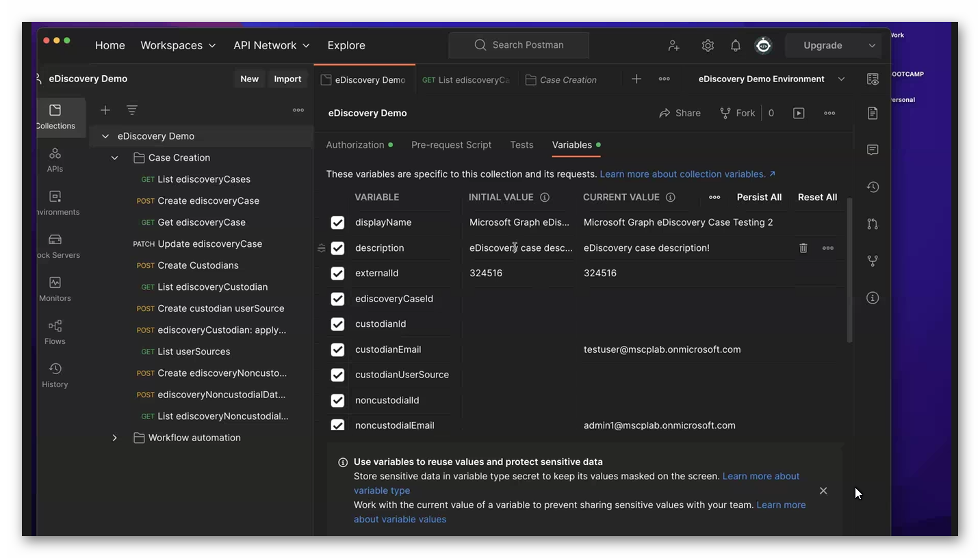
Task: Open notifications bell
Action: 735,45
